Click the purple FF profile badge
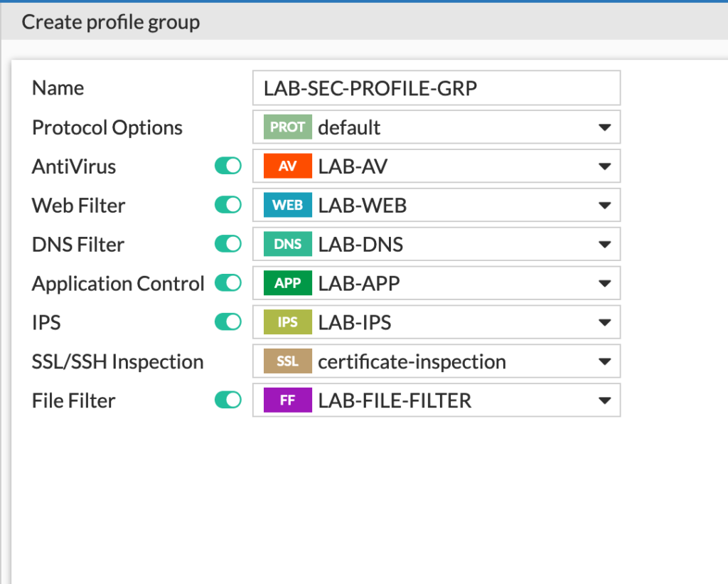The width and height of the screenshot is (728, 584). click(x=287, y=400)
